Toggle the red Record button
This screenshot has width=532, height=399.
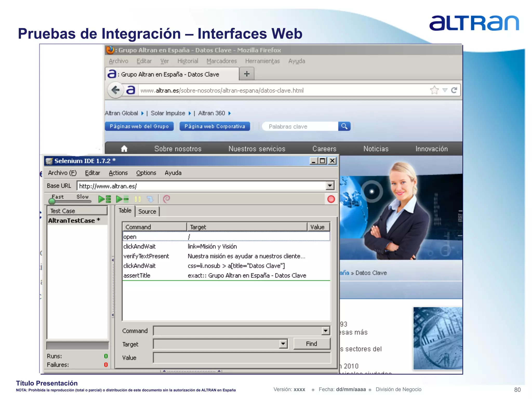(x=331, y=199)
